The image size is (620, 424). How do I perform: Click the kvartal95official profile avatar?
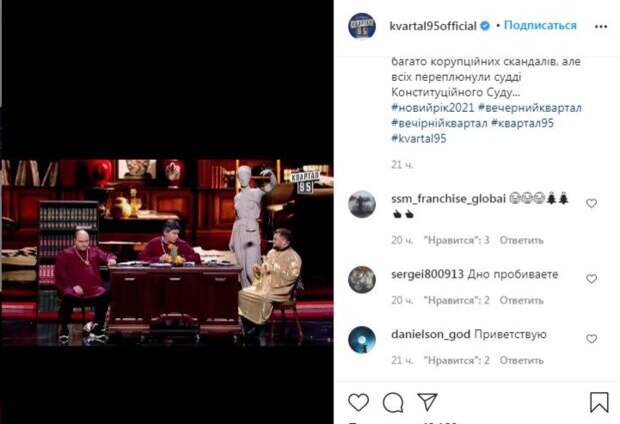pyautogui.click(x=362, y=26)
